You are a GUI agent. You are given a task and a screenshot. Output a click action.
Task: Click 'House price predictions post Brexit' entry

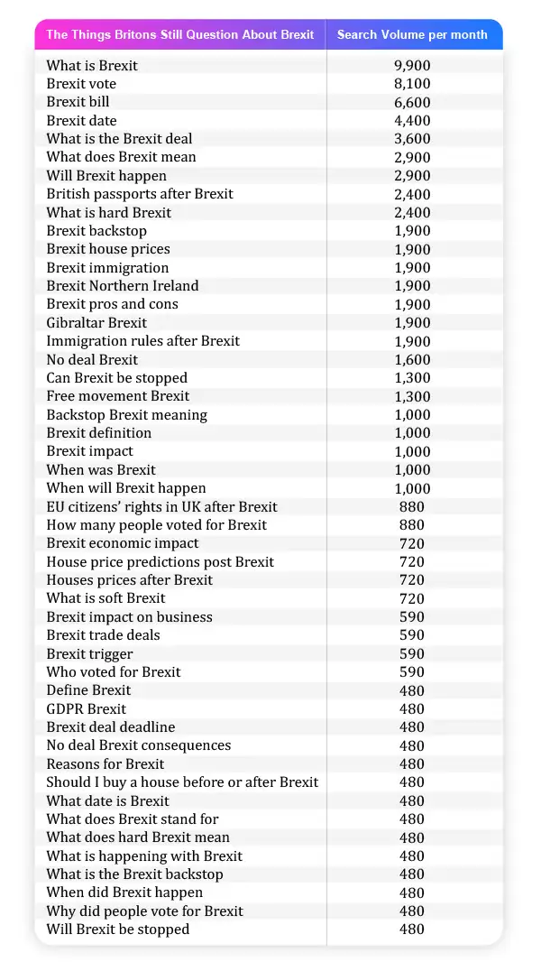(160, 562)
